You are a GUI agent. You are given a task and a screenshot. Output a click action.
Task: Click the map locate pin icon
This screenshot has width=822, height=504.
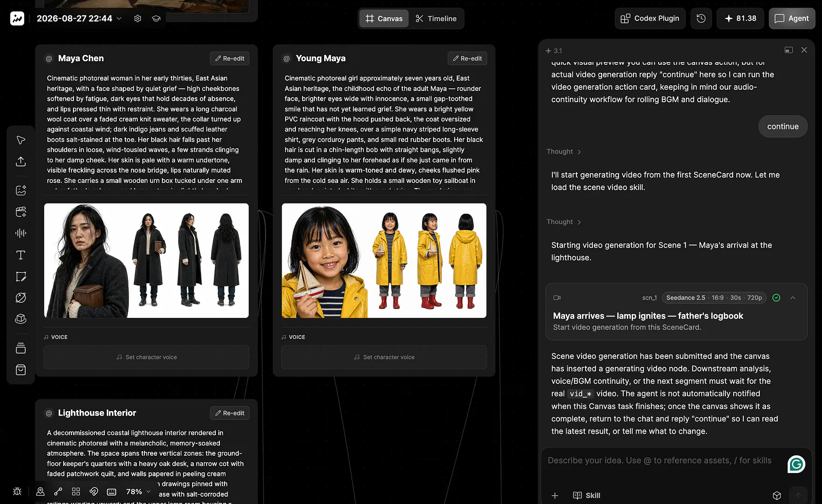point(40,491)
